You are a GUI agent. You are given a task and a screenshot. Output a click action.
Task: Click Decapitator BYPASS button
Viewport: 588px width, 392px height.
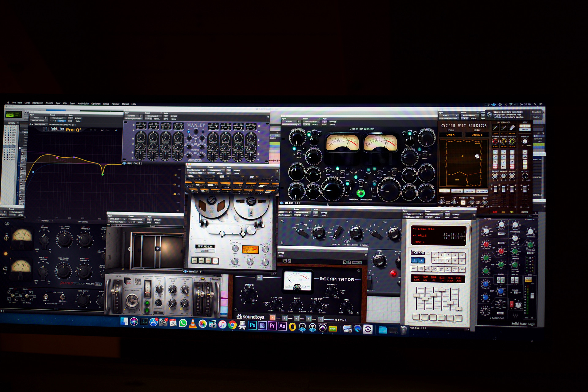click(357, 263)
